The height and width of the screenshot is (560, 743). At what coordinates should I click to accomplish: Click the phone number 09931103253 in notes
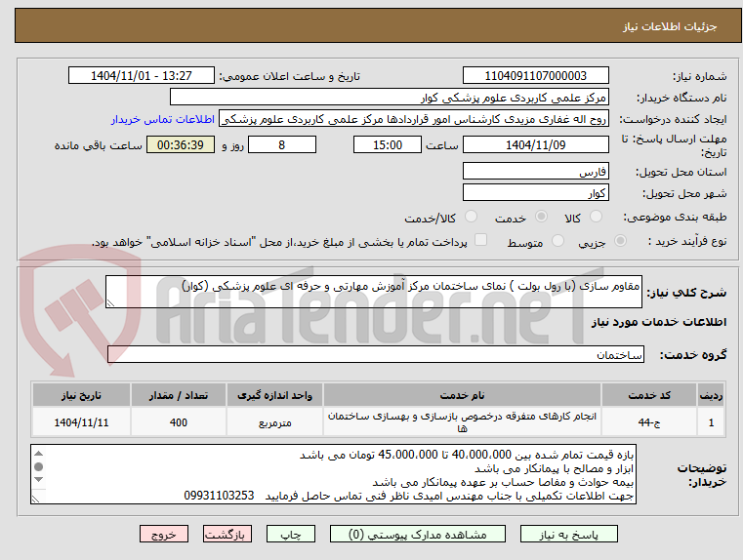(219, 496)
